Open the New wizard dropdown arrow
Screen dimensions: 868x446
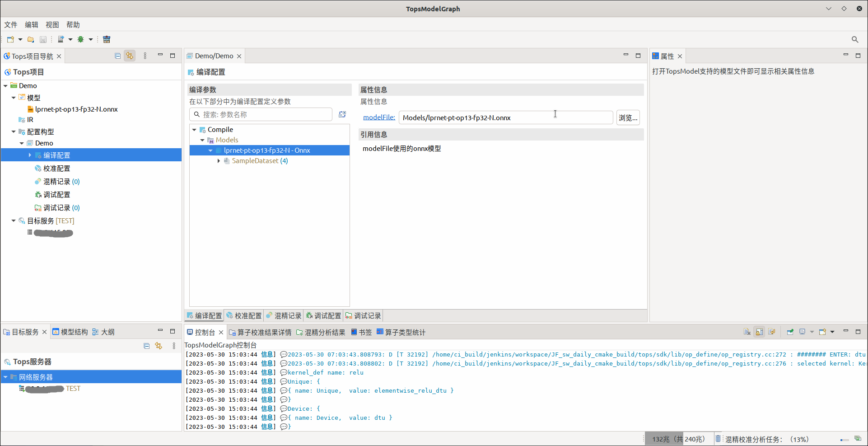pos(20,39)
